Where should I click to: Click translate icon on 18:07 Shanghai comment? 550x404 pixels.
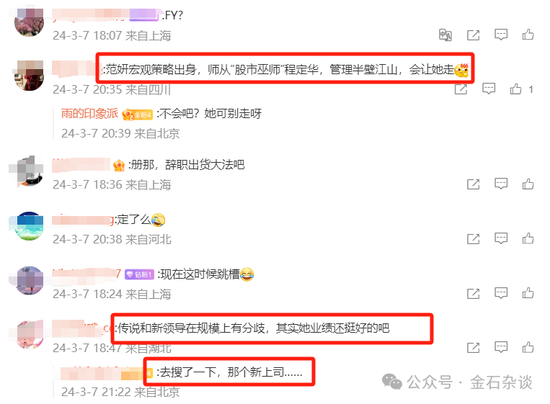coord(445,35)
